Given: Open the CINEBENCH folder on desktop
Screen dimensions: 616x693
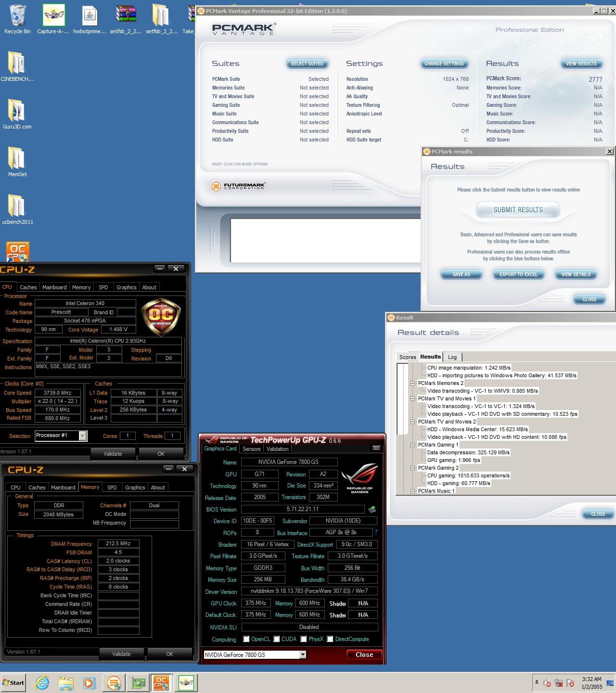Looking at the screenshot, I should coord(17,66).
